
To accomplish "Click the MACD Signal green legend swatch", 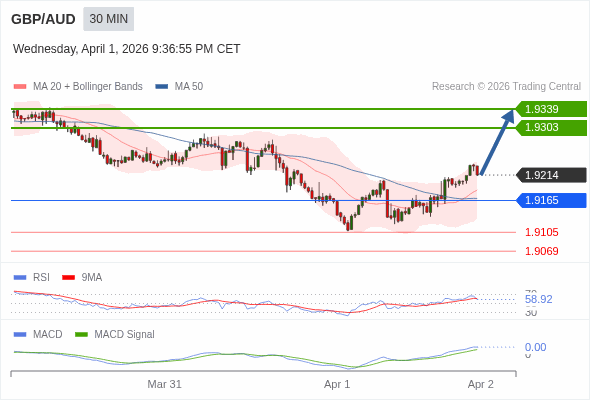I will point(81,335).
